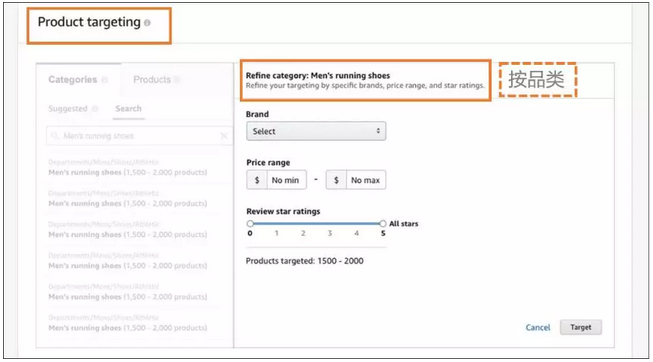Screen dimensions: 653x362
Task: Clear the search box with X icon
Action: coord(224,136)
